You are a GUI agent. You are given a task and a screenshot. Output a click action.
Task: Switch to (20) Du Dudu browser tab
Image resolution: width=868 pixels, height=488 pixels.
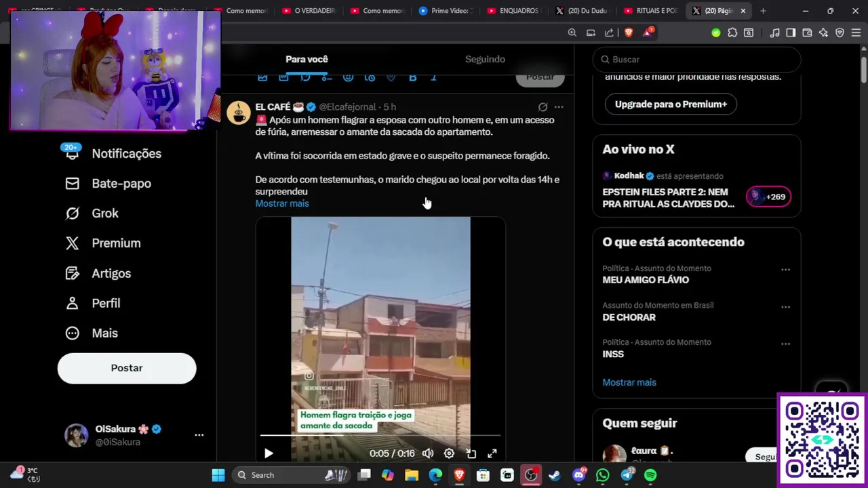point(583,11)
